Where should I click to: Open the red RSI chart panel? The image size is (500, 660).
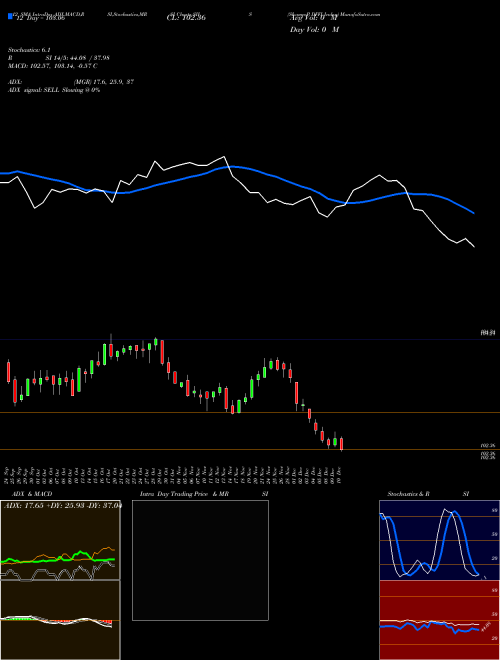coord(439,620)
